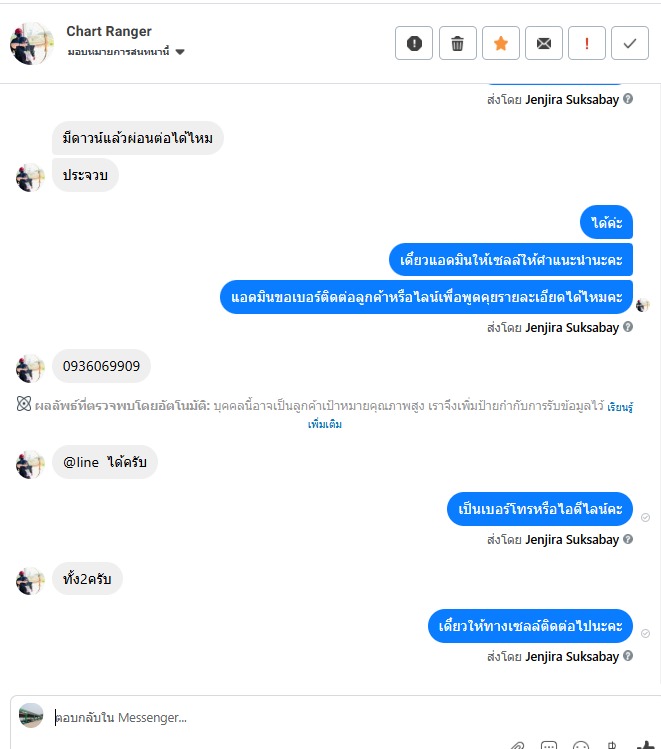Screen dimensions: 661x749
Task: Click the Chart Ranger name header
Action: (x=109, y=31)
